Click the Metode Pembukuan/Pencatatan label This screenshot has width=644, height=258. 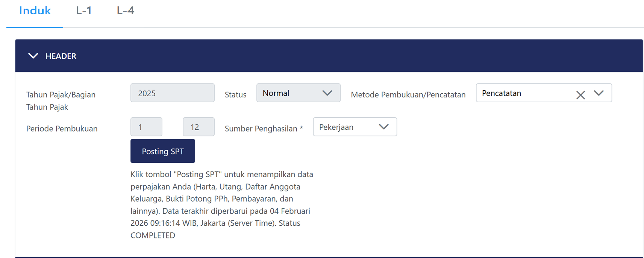pos(408,95)
